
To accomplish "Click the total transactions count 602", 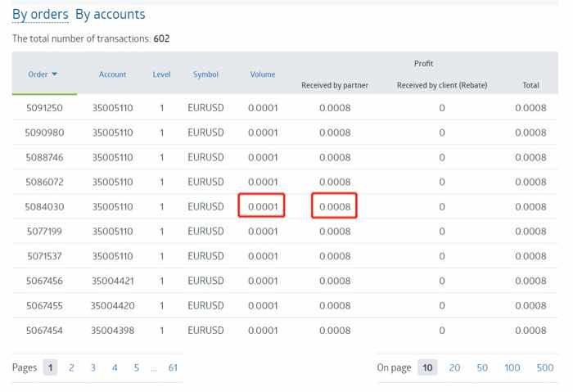I will [161, 38].
